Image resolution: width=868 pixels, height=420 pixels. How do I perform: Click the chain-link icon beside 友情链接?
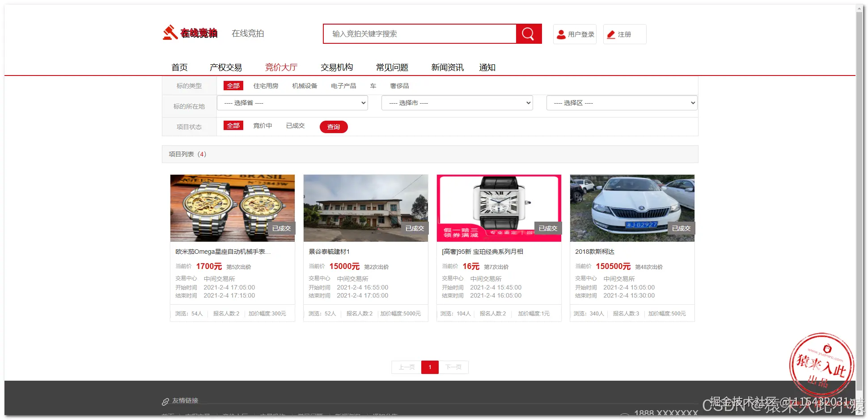tap(165, 400)
